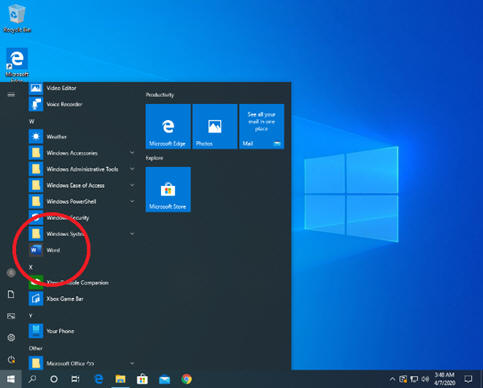Open Settings gear in Start sidebar

(x=11, y=338)
